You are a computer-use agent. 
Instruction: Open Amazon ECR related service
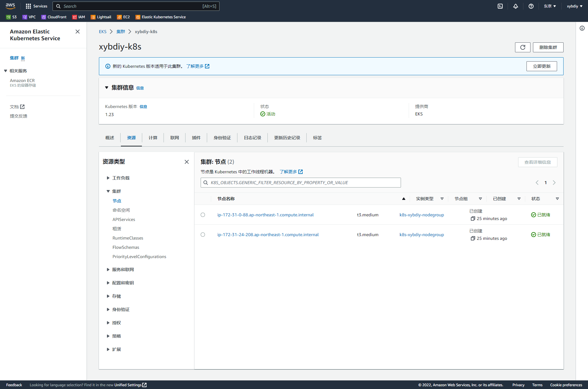click(x=22, y=80)
